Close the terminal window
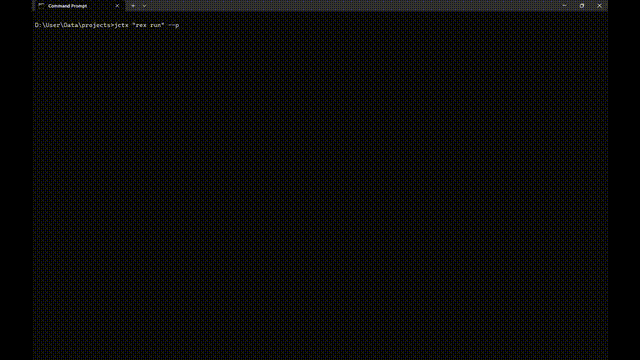The height and width of the screenshot is (360, 640). click(x=599, y=6)
